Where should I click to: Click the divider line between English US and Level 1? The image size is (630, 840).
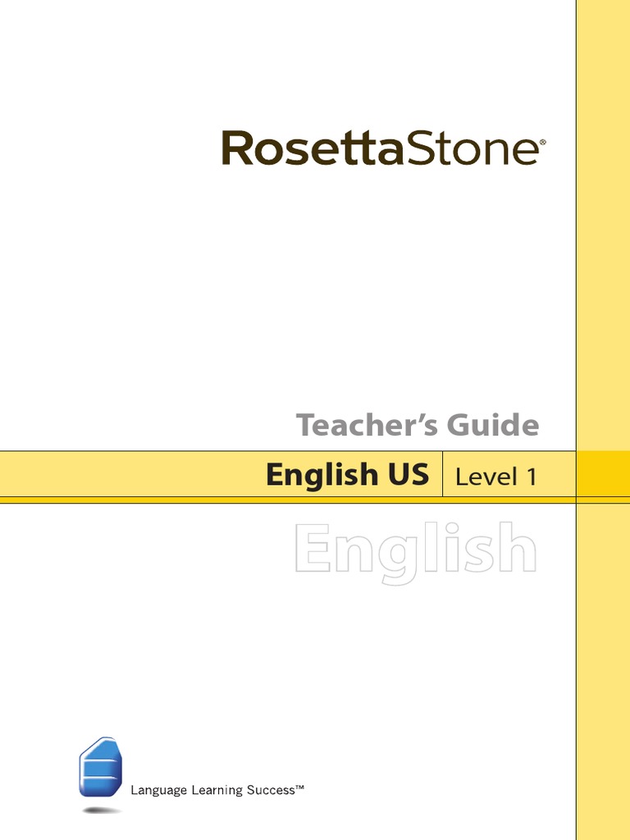(442, 474)
